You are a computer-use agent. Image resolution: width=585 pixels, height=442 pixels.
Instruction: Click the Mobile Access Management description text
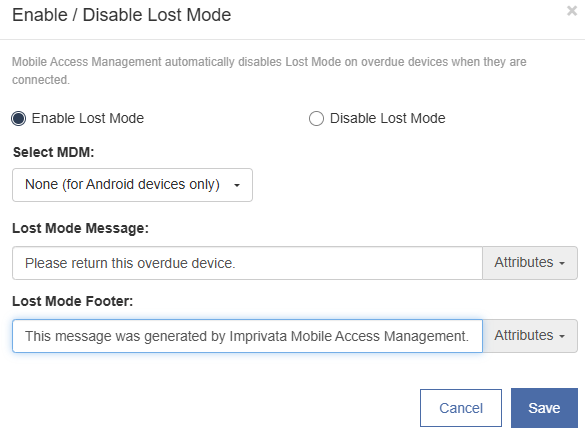coord(269,70)
